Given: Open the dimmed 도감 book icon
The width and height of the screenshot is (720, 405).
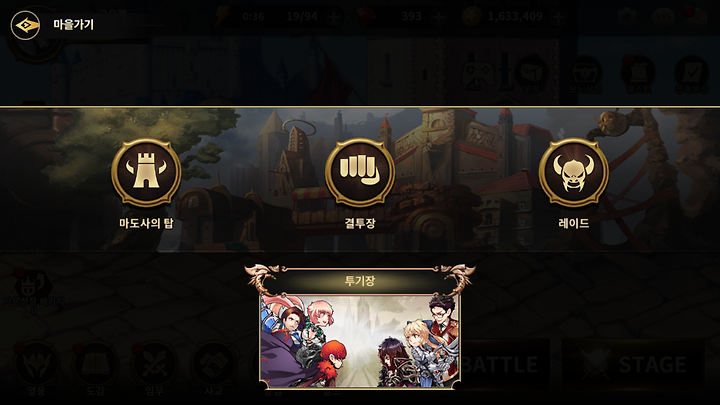Looking at the screenshot, I should [95, 365].
